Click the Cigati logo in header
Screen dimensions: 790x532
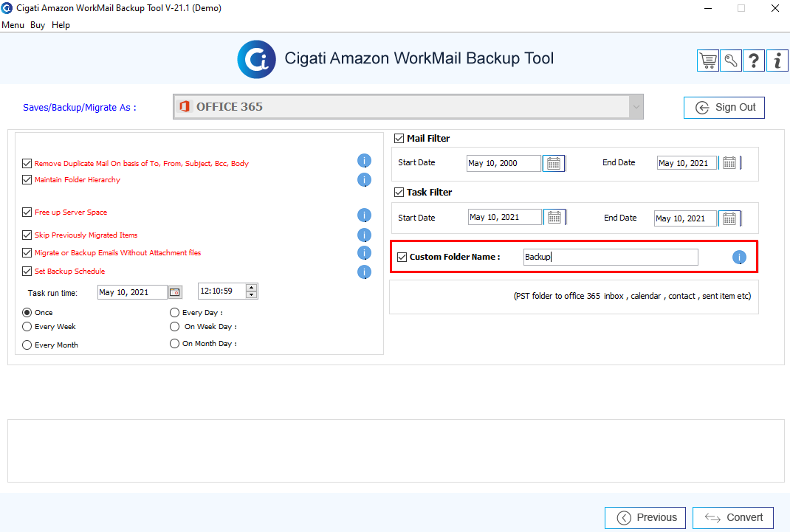pyautogui.click(x=256, y=59)
